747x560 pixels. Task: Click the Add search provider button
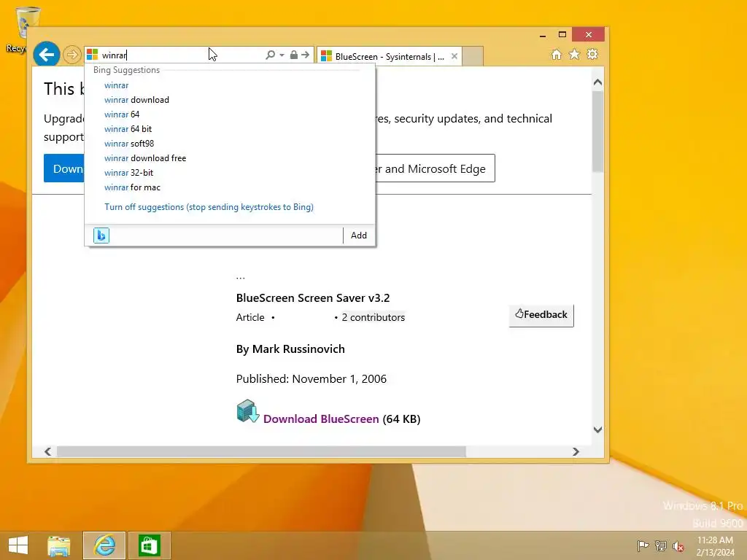tap(359, 236)
